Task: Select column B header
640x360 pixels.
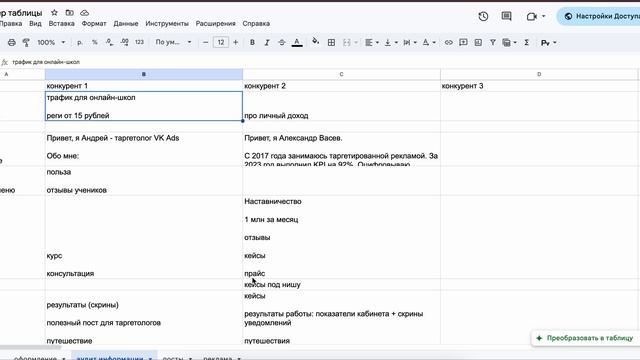Action: (144, 74)
